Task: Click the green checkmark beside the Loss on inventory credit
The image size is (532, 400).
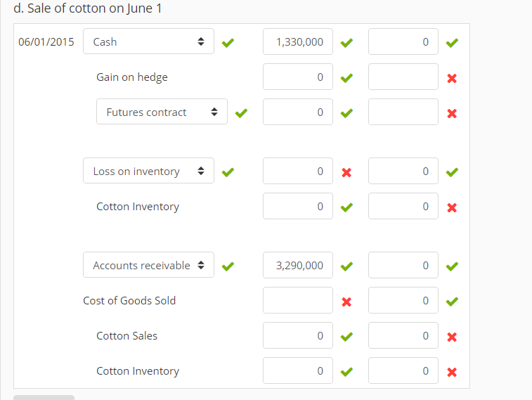Action: (453, 172)
